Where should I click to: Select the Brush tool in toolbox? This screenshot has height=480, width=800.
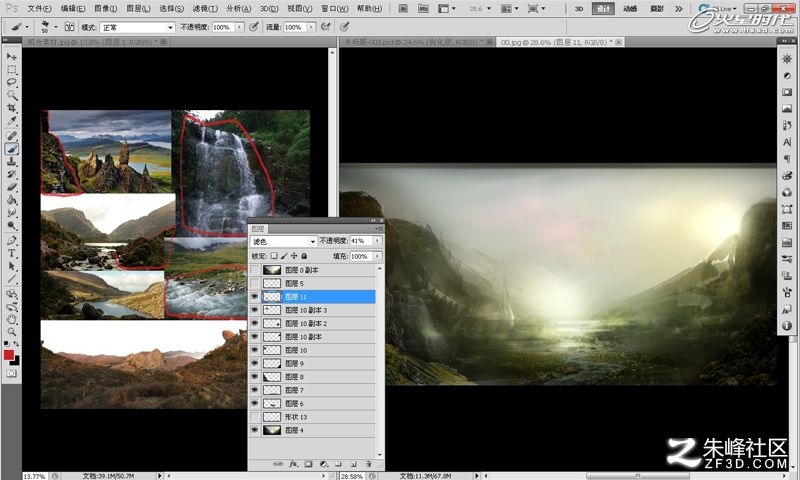pos(12,148)
